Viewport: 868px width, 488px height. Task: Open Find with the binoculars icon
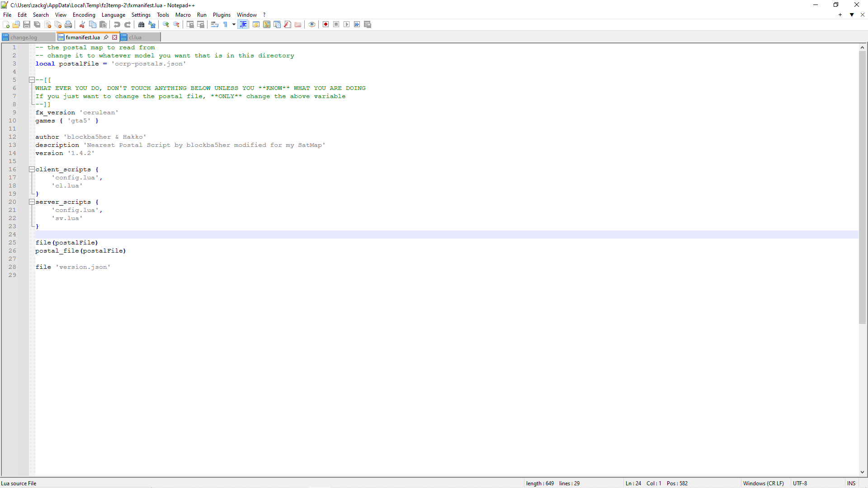pos(142,24)
